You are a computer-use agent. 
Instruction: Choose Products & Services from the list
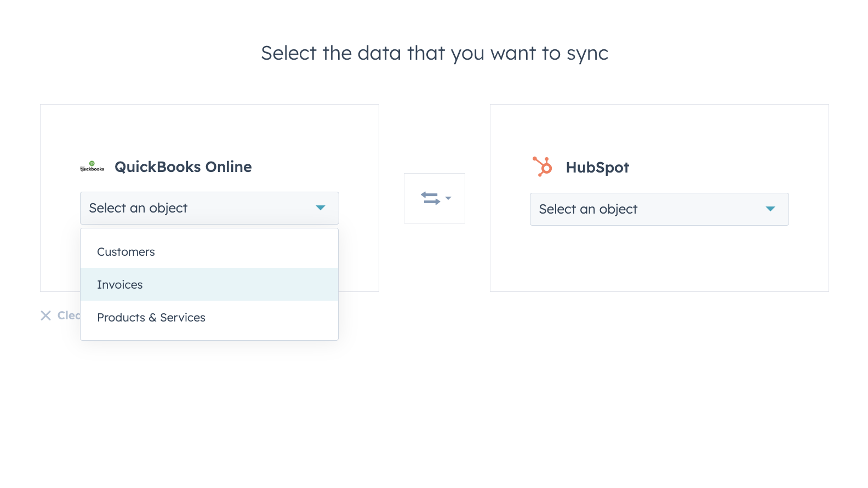pyautogui.click(x=209, y=318)
